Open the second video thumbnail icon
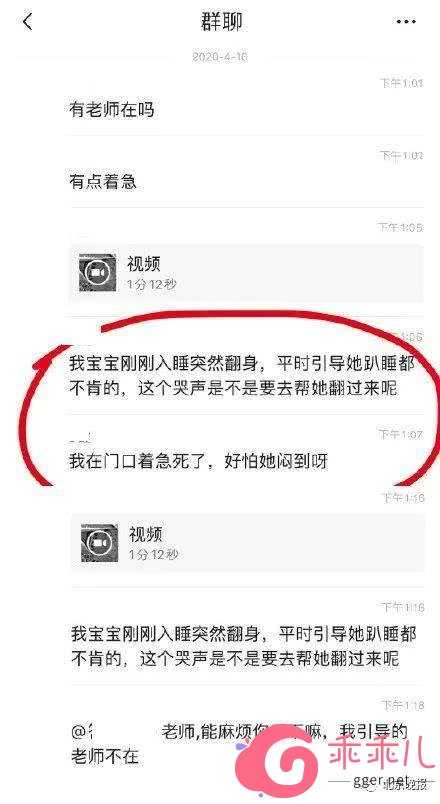The image size is (440, 804). (x=99, y=542)
